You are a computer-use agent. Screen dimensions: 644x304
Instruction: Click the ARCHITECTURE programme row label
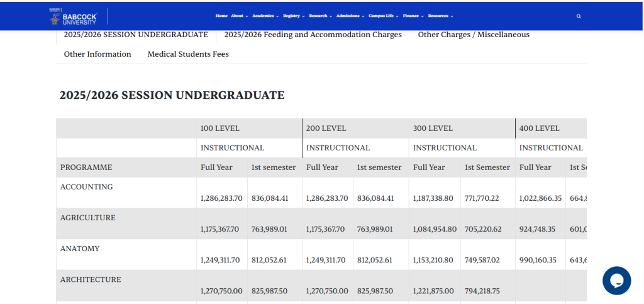click(x=91, y=279)
